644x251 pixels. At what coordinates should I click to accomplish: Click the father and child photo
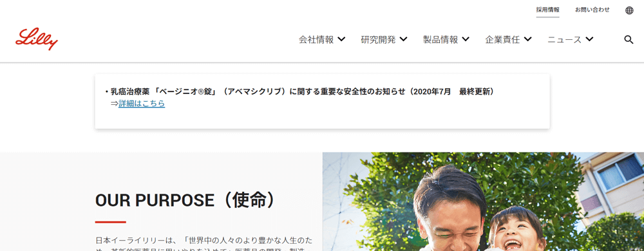(x=483, y=202)
